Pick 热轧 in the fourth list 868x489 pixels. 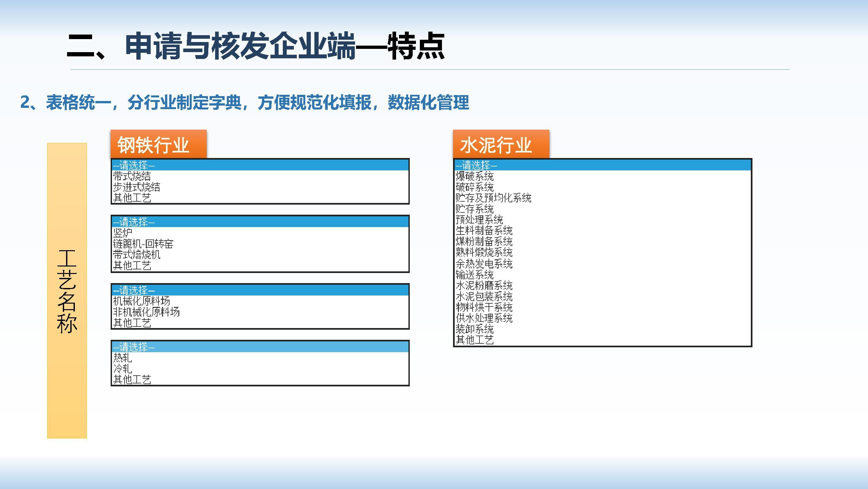pyautogui.click(x=123, y=357)
